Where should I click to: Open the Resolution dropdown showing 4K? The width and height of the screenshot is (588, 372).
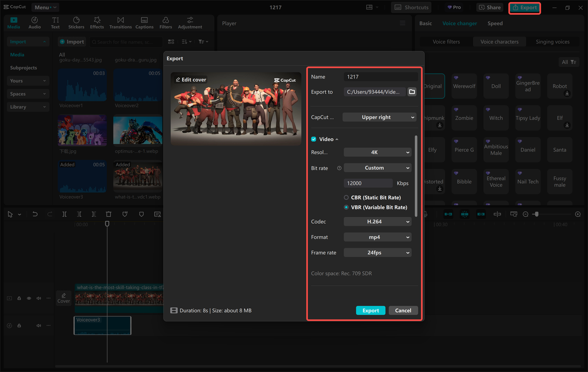(x=377, y=152)
